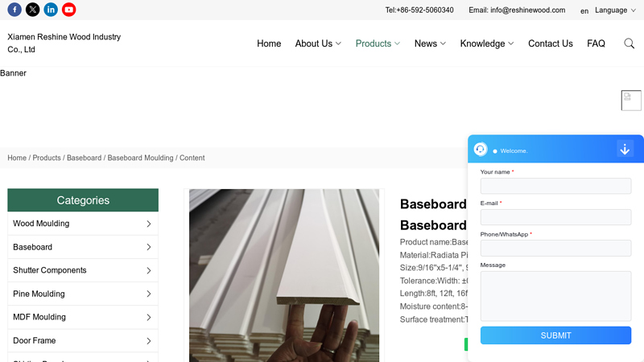Click Home in the breadcrumb
The image size is (644, 362).
tap(17, 158)
